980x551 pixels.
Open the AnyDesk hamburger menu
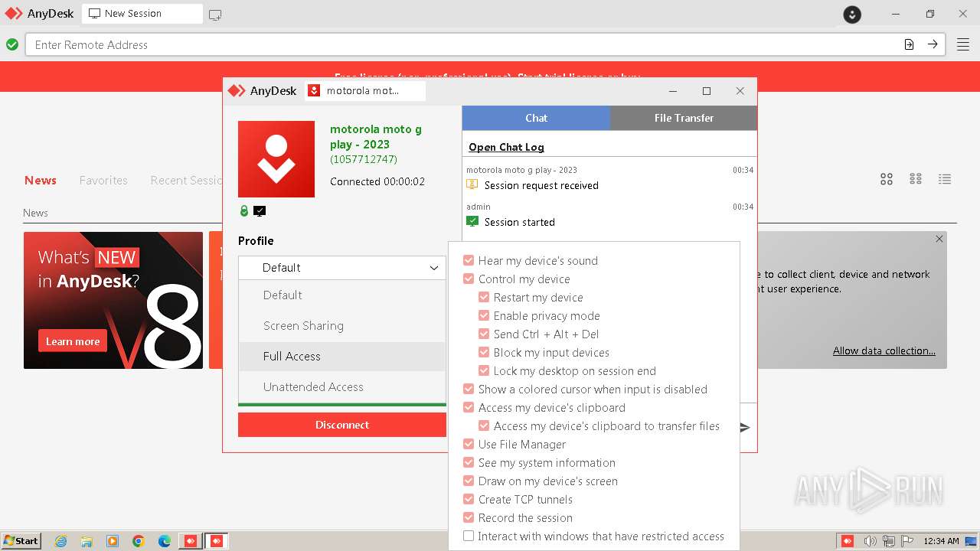click(963, 44)
